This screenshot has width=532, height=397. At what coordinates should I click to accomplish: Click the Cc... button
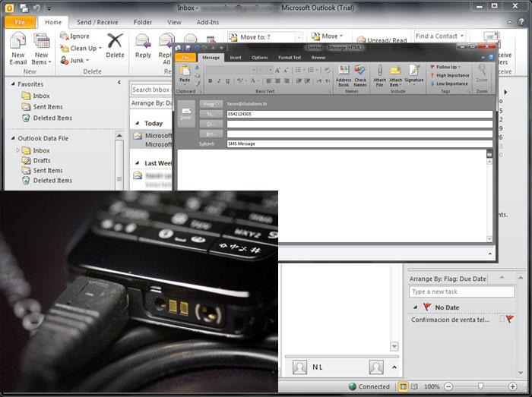pos(211,124)
